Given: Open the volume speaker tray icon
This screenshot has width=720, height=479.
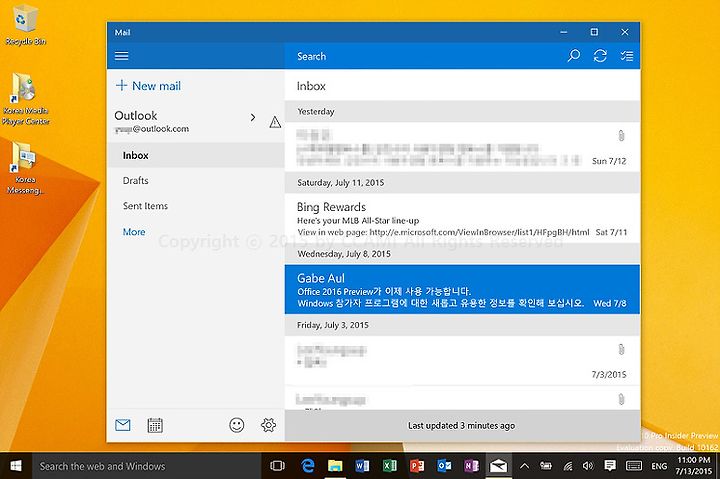Looking at the screenshot, I should [588, 466].
